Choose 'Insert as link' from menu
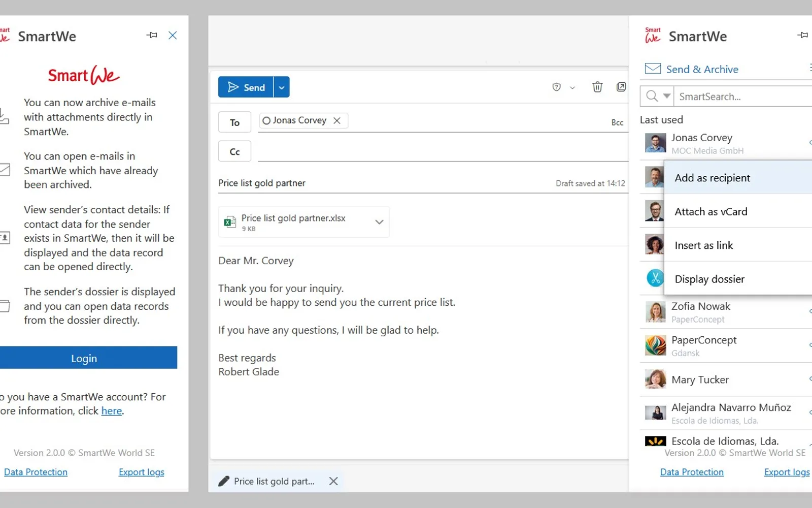This screenshot has height=508, width=812. tap(738, 245)
